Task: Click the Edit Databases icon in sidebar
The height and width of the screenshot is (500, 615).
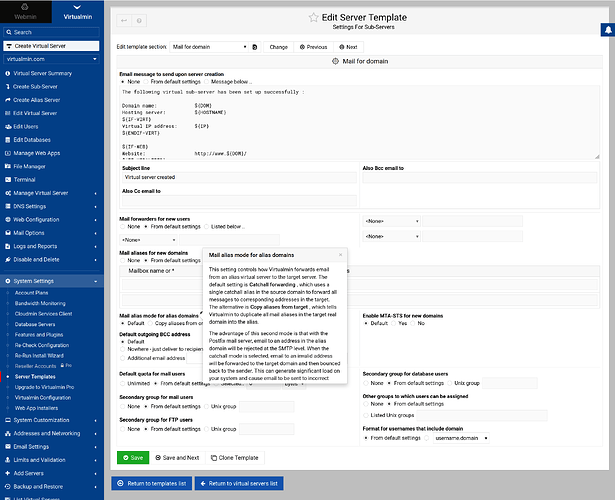Action: coord(8,138)
